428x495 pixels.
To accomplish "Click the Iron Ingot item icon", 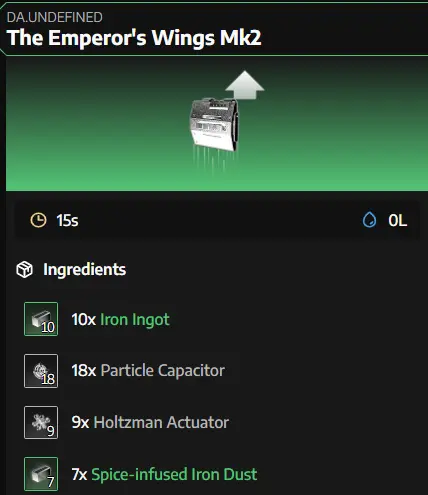I will 41,319.
